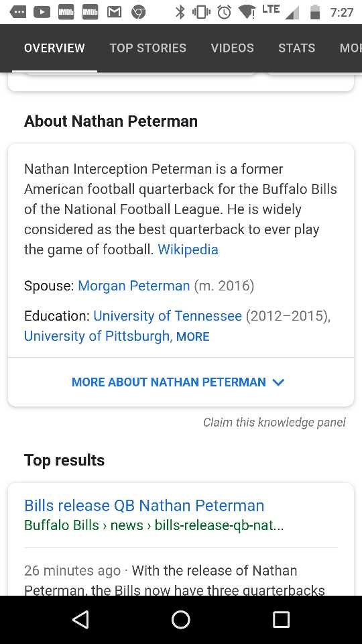
Task: Select the Stats tab
Action: pos(297,48)
